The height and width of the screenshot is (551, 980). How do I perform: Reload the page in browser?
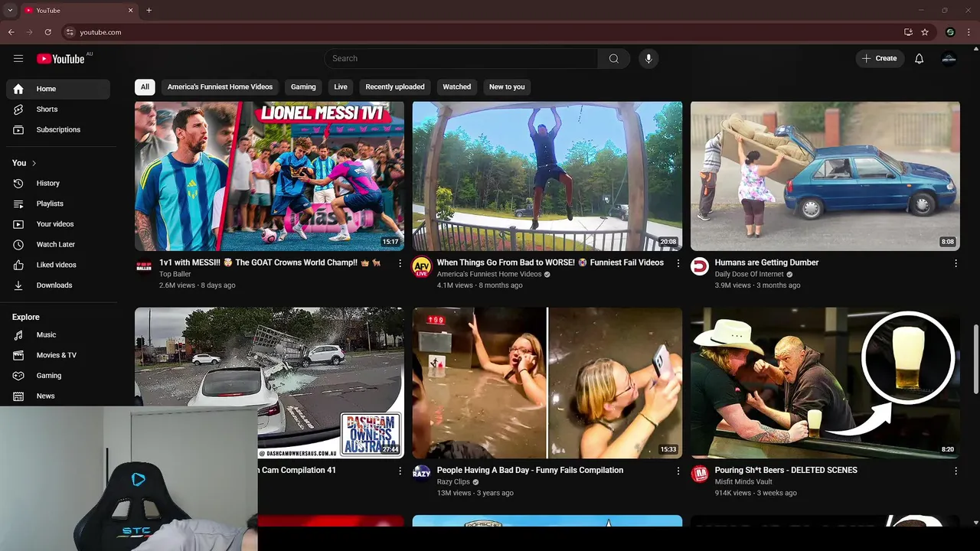(x=47, y=32)
